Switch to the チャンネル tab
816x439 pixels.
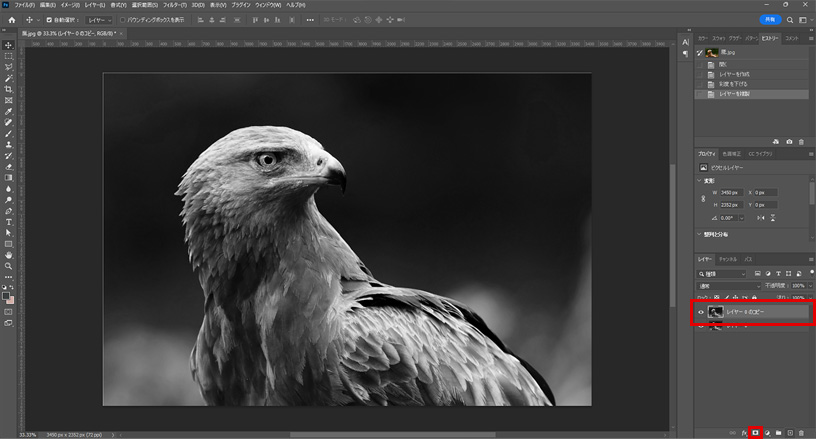[x=728, y=259]
